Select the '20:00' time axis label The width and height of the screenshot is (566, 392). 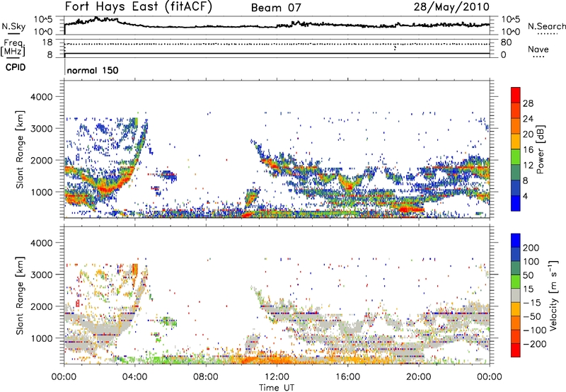(419, 377)
